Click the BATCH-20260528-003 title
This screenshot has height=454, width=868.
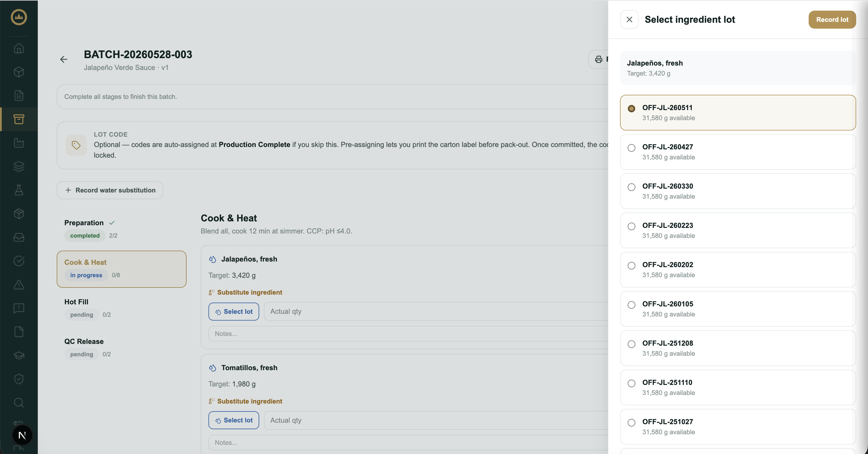[138, 54]
